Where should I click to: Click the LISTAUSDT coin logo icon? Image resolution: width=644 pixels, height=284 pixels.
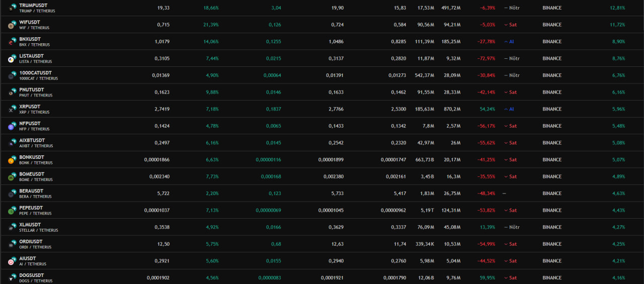(x=12, y=58)
